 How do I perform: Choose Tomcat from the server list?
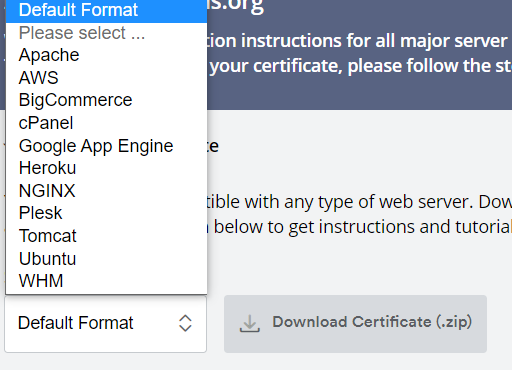point(106,236)
